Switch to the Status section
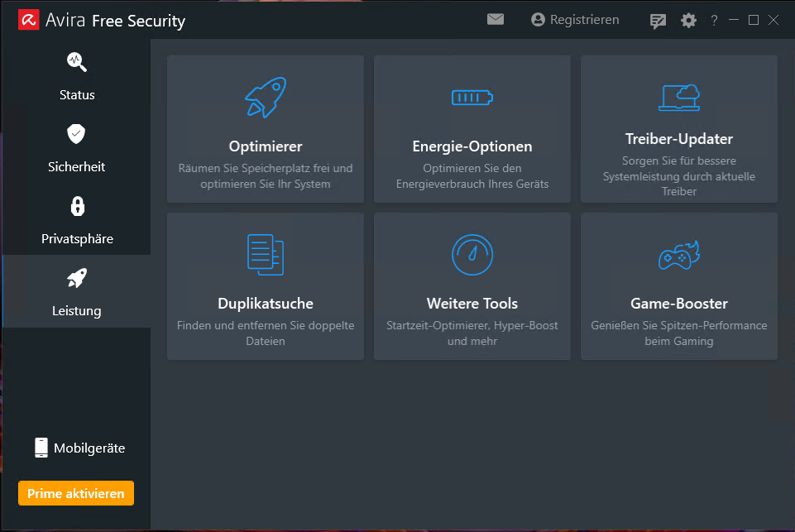Image resolution: width=795 pixels, height=532 pixels. click(x=77, y=76)
